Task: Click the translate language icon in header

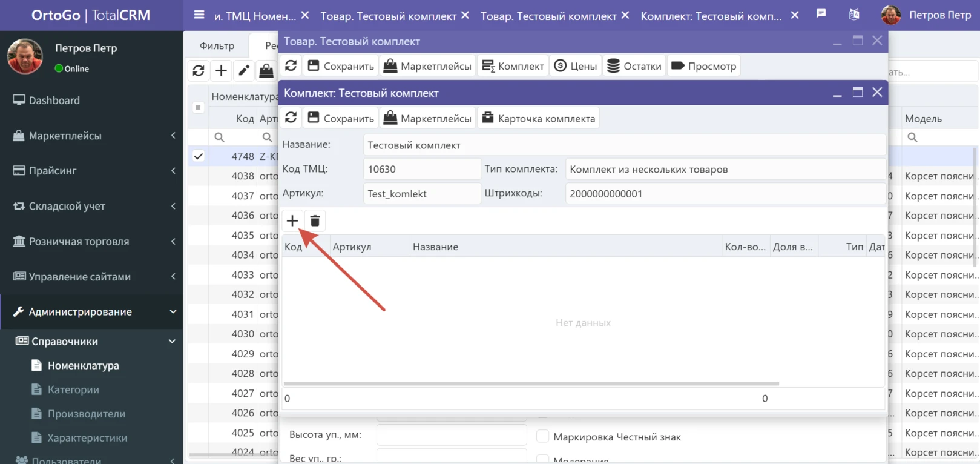Action: (x=853, y=15)
